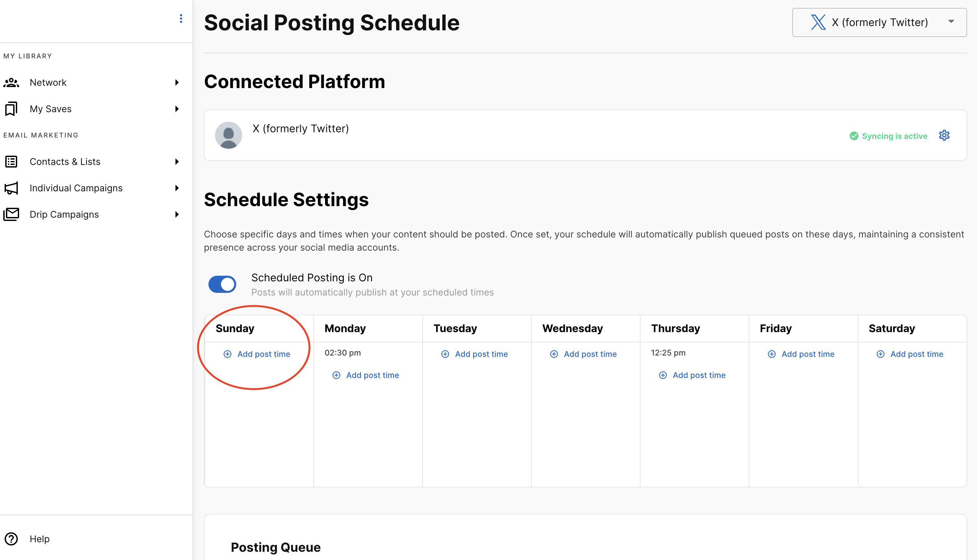Click plus icon for Thursday post time
This screenshot has width=977, height=560.
coord(663,375)
